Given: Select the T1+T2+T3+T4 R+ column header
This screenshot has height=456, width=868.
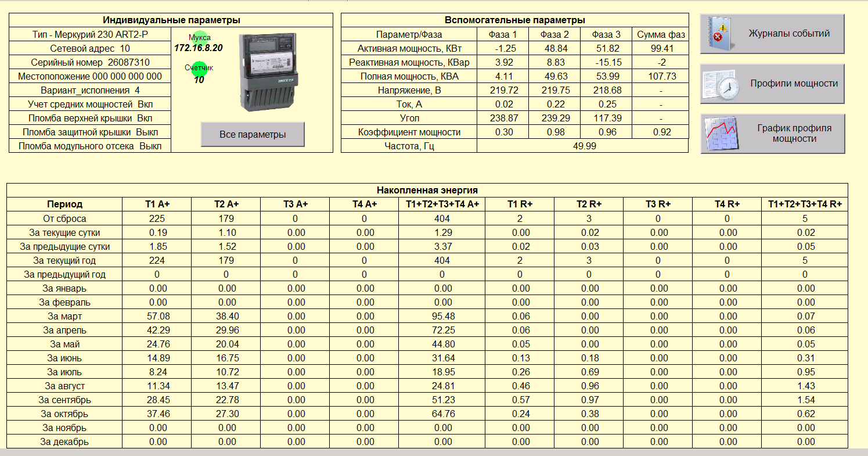Looking at the screenshot, I should (x=804, y=204).
